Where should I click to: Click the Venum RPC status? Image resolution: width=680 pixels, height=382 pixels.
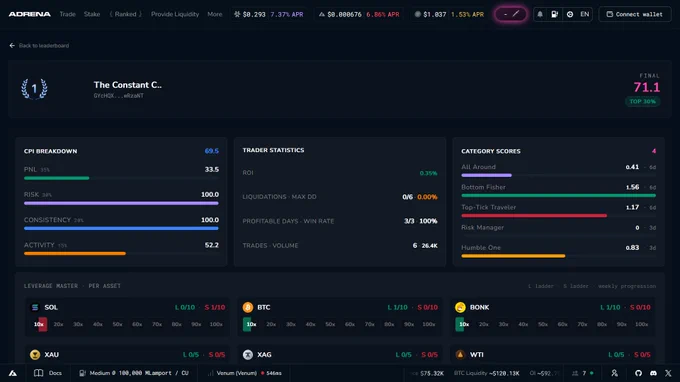coord(249,373)
